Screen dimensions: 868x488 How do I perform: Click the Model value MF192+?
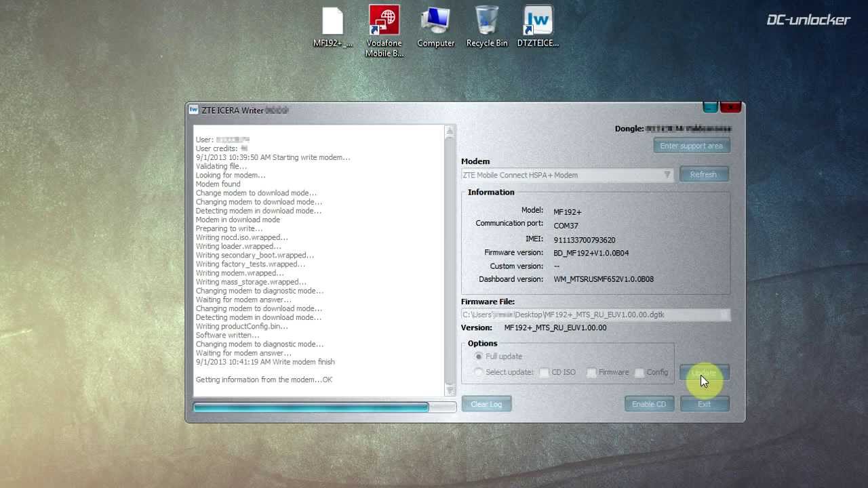coord(567,212)
